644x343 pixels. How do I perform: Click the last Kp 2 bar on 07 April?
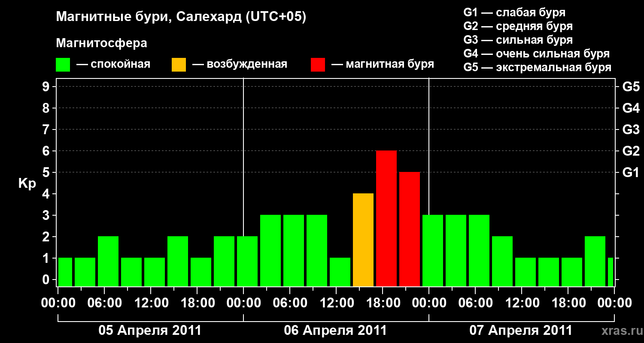pyautogui.click(x=595, y=262)
